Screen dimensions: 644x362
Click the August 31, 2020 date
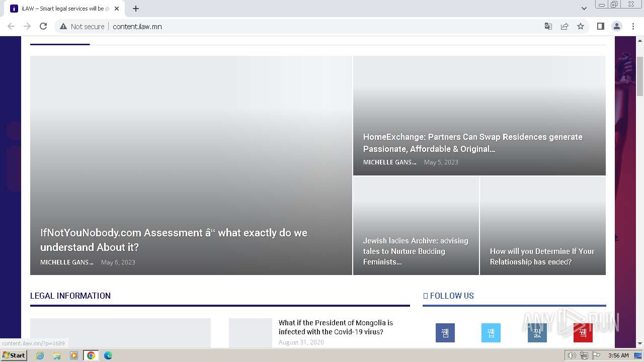[301, 342]
